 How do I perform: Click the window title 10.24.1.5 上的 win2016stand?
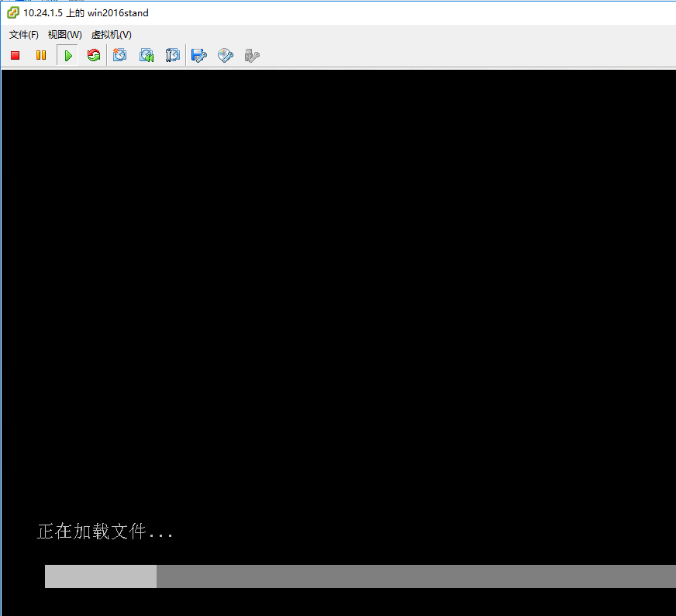pos(86,13)
